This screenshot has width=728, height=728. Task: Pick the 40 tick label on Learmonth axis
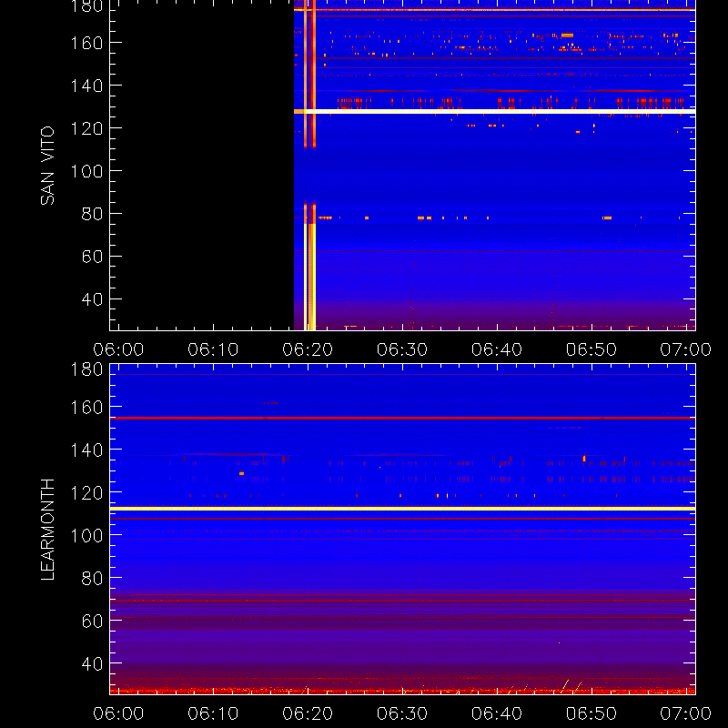click(x=92, y=663)
